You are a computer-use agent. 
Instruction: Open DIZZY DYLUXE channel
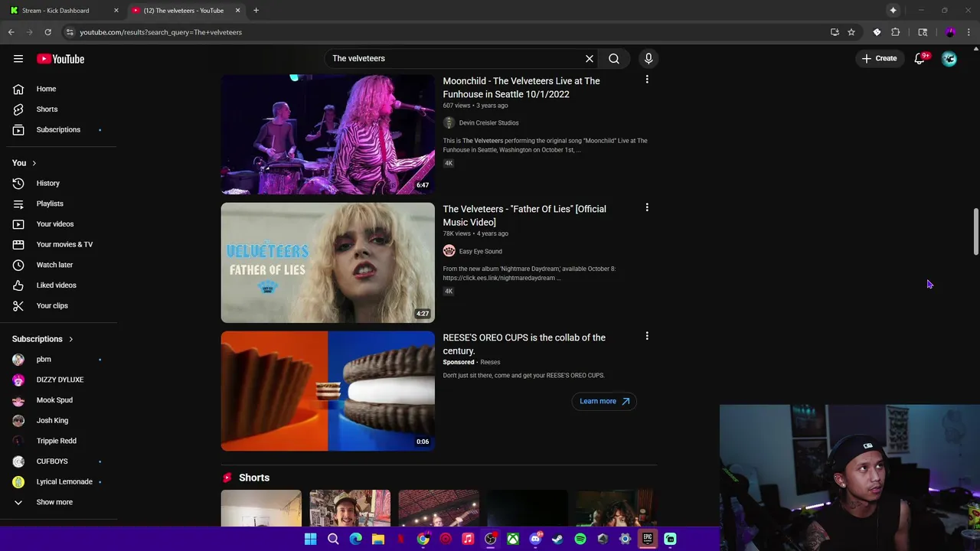[x=58, y=380]
